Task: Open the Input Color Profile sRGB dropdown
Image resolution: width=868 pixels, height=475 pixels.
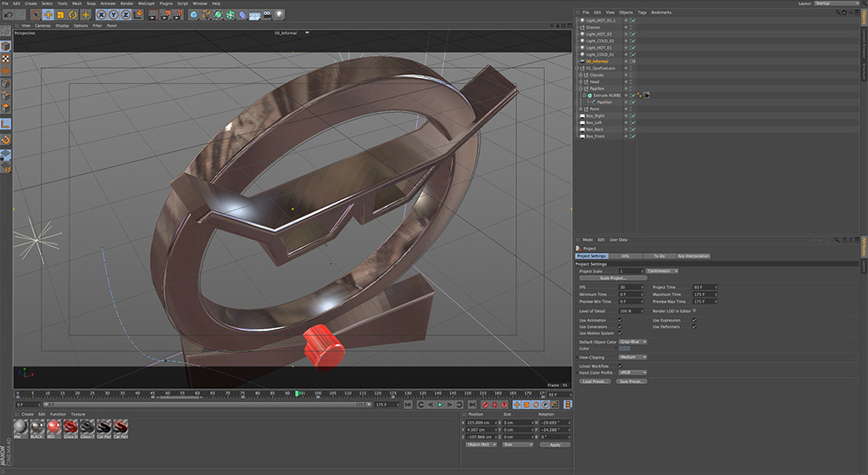Action: tap(632, 372)
